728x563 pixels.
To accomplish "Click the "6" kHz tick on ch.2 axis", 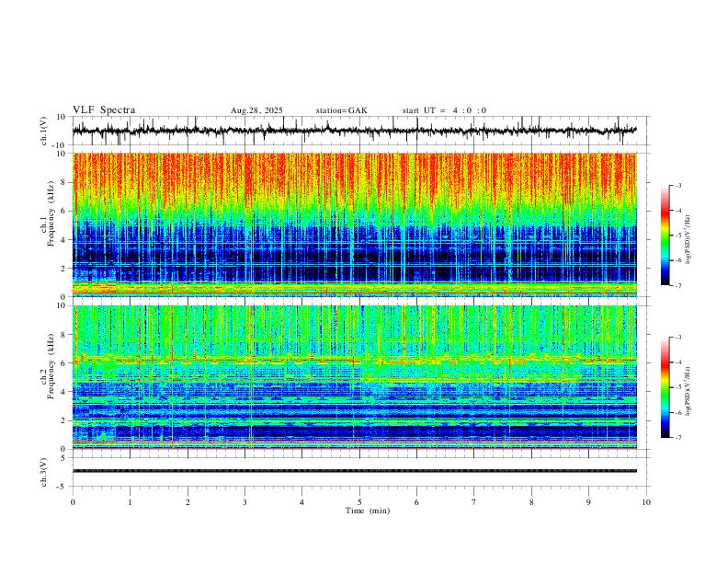I will tap(65, 363).
